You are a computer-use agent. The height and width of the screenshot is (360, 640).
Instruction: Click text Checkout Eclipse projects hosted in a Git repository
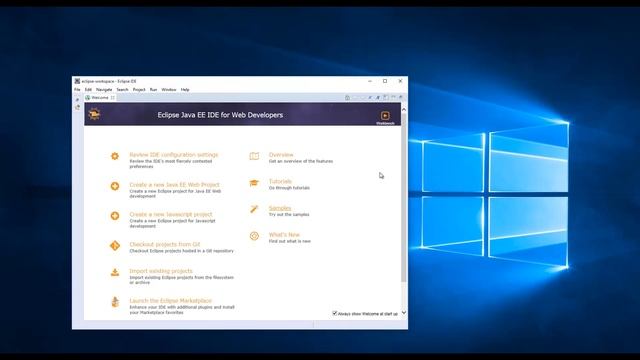point(182,251)
